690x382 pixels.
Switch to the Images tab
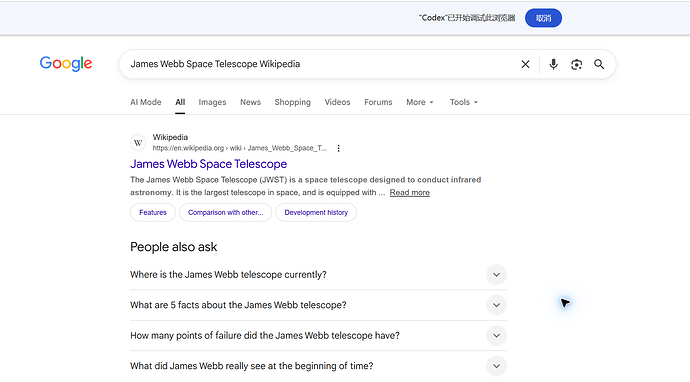pyautogui.click(x=212, y=102)
